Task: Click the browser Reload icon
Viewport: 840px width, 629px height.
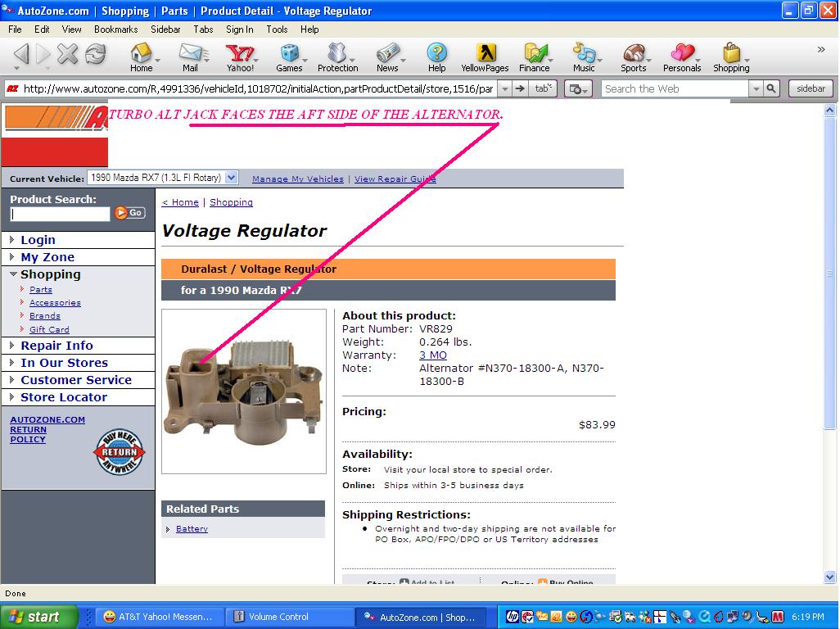Action: pyautogui.click(x=95, y=55)
